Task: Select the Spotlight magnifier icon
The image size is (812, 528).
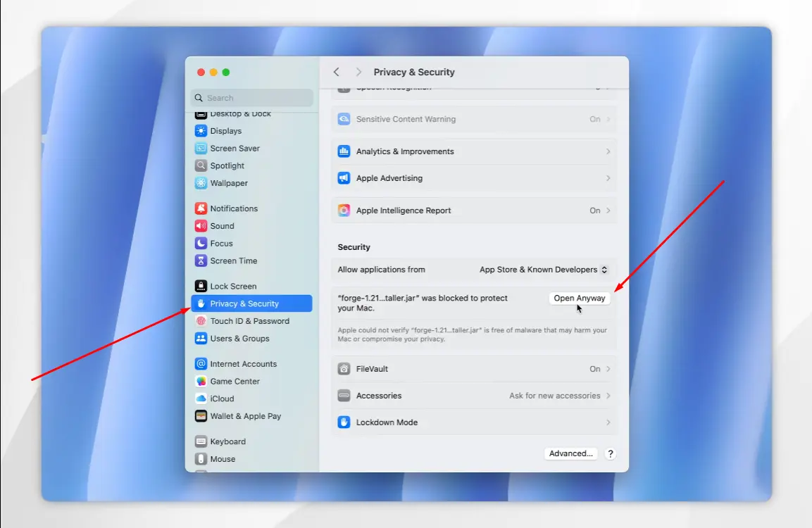Action: coord(201,165)
